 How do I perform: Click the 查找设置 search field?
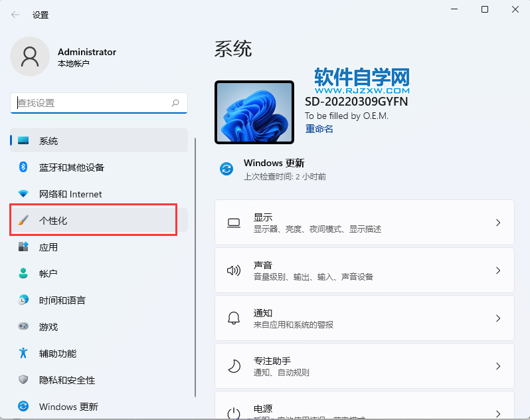pyautogui.click(x=92, y=103)
